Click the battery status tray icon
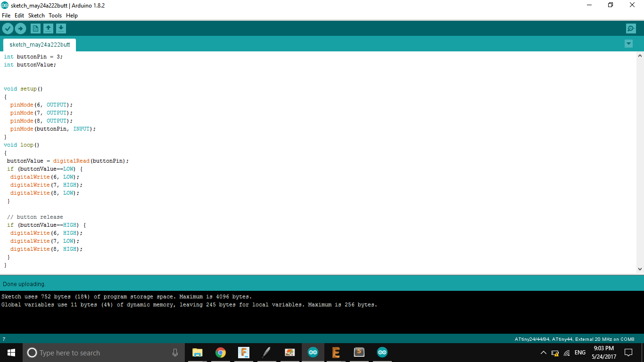 click(555, 353)
